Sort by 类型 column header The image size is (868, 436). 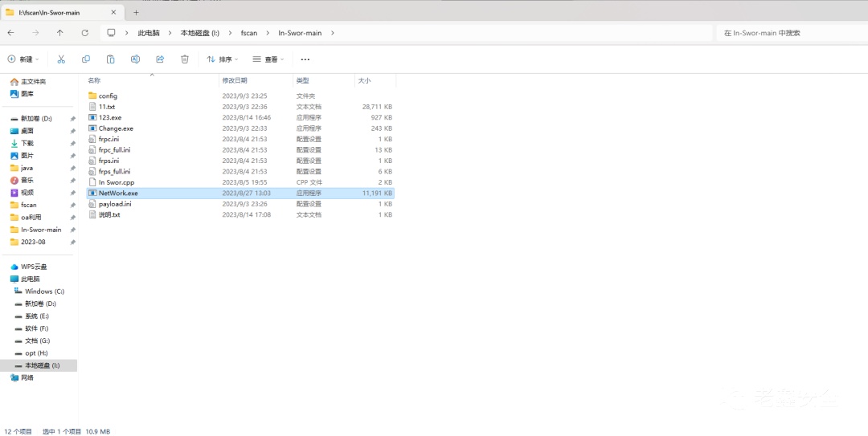(x=302, y=81)
